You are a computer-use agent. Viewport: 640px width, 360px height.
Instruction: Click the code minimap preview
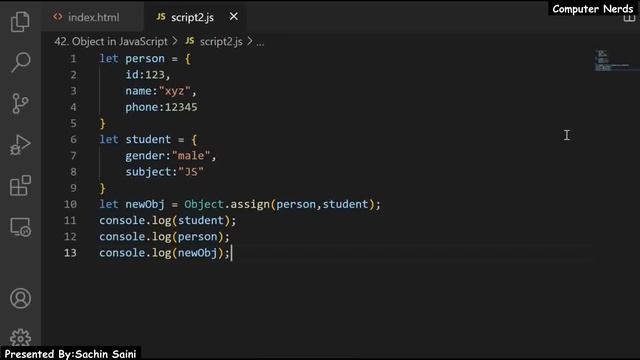point(613,60)
